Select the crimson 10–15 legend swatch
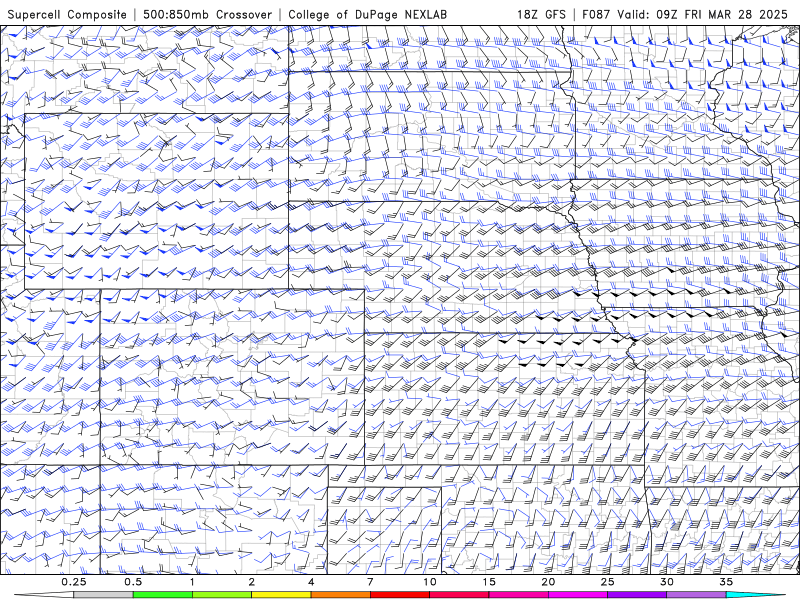Image resolution: width=800 pixels, height=600 pixels. [459, 595]
